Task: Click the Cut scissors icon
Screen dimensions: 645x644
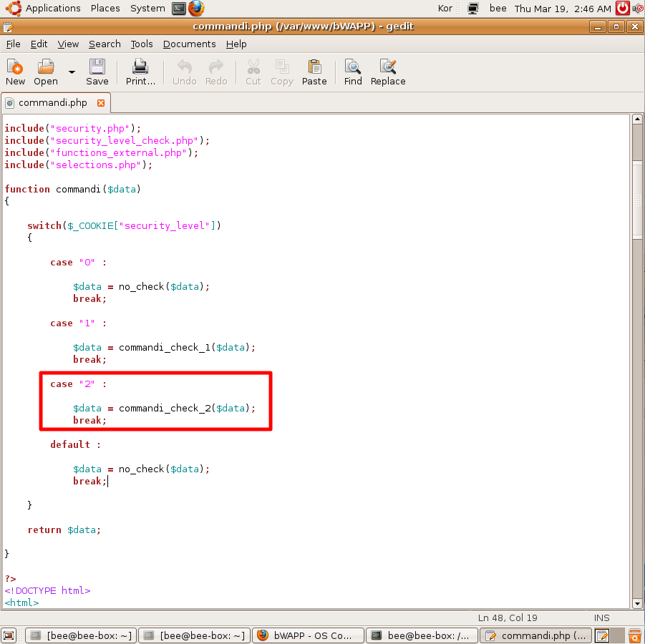Action: click(253, 67)
